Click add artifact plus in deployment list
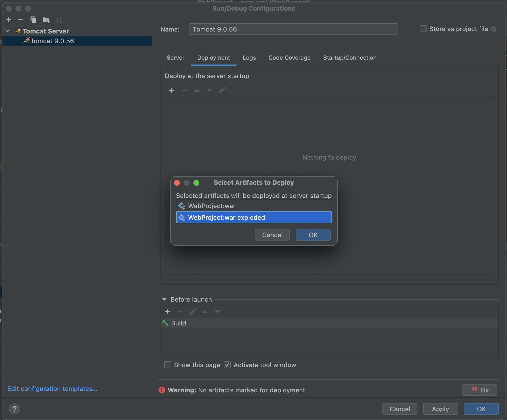This screenshot has height=420, width=507. [x=172, y=90]
